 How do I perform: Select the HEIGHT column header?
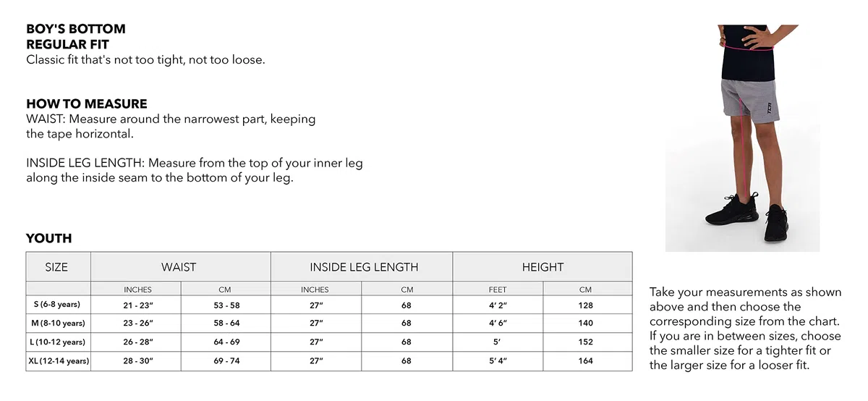click(x=542, y=267)
